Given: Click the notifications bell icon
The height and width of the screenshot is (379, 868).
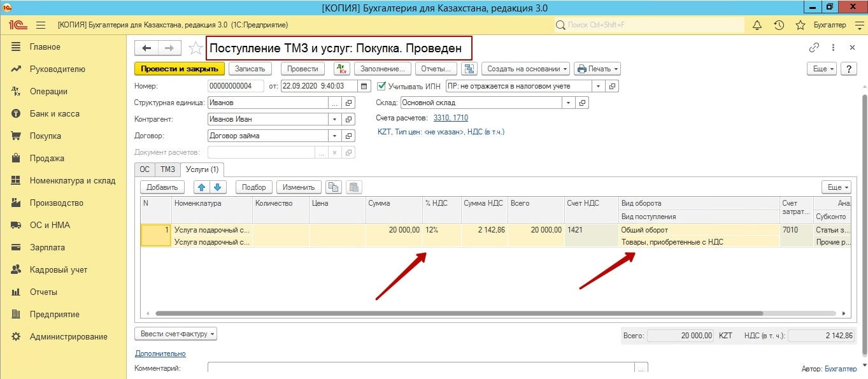Looking at the screenshot, I should [x=757, y=25].
